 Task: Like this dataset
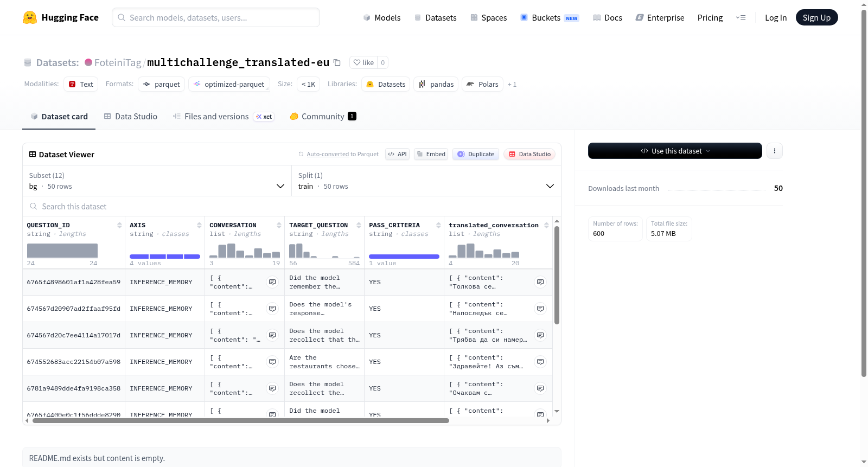coord(363,62)
